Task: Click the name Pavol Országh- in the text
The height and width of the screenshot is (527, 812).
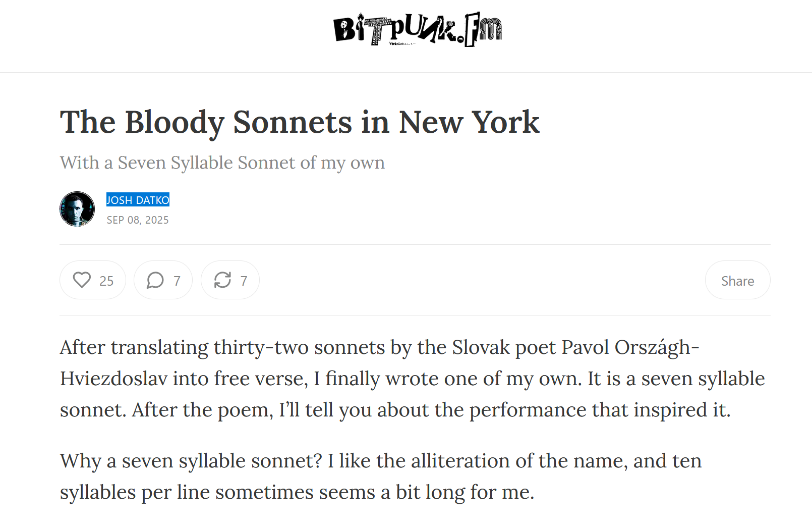Action: coord(630,347)
